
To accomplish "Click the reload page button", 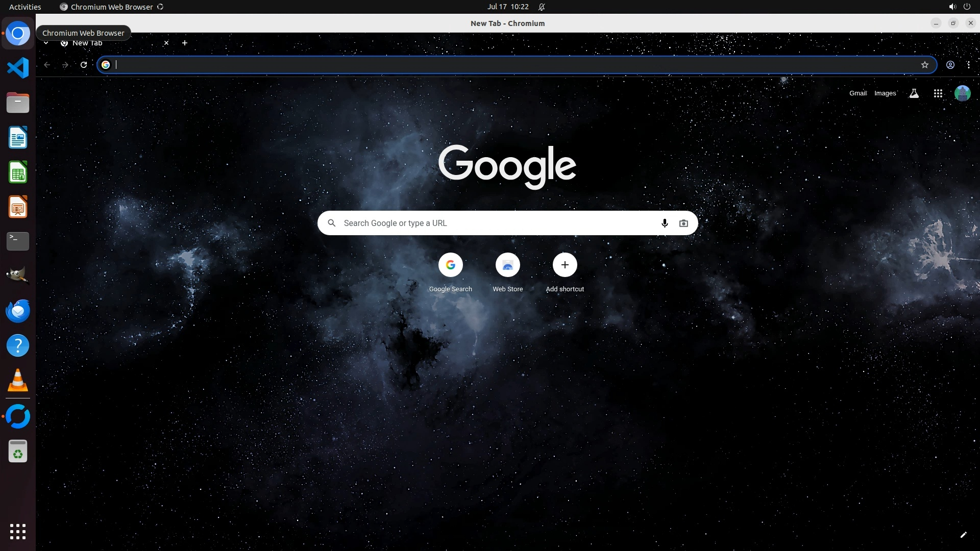I will [x=84, y=65].
